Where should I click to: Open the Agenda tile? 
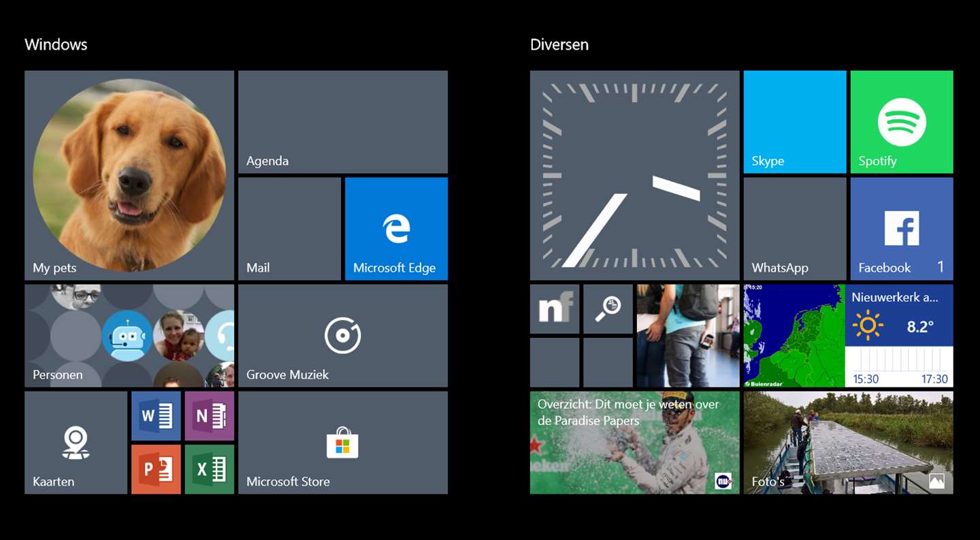343,122
